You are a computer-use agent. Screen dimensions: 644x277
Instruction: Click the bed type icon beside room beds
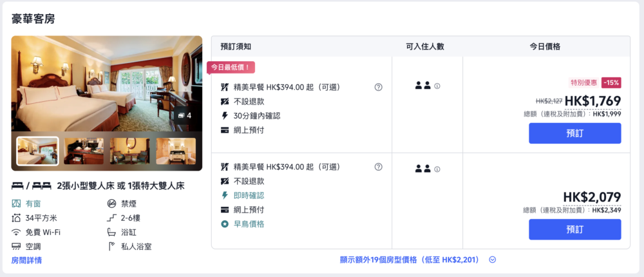(32, 186)
